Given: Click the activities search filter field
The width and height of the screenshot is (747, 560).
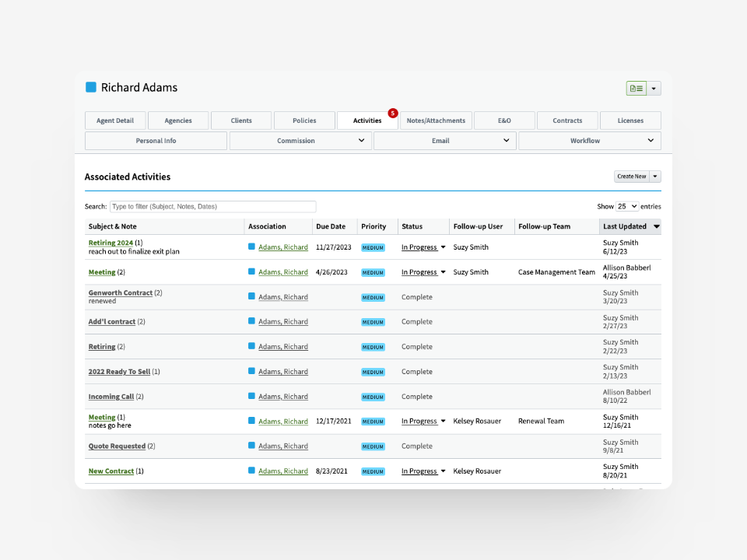Looking at the screenshot, I should click(212, 207).
